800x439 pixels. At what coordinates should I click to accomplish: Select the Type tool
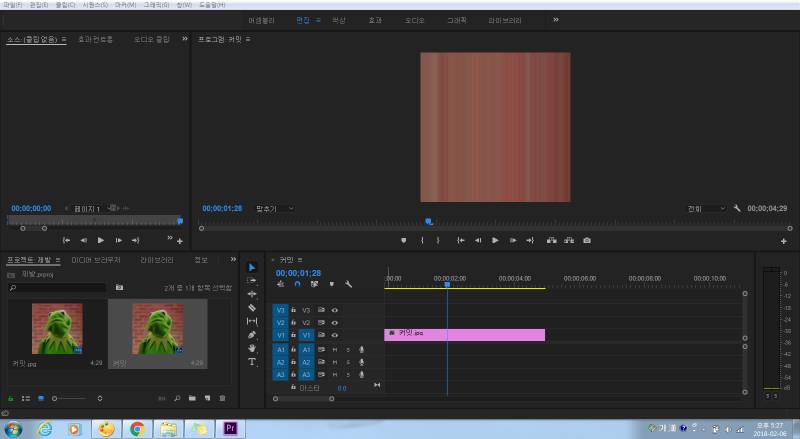pos(252,362)
